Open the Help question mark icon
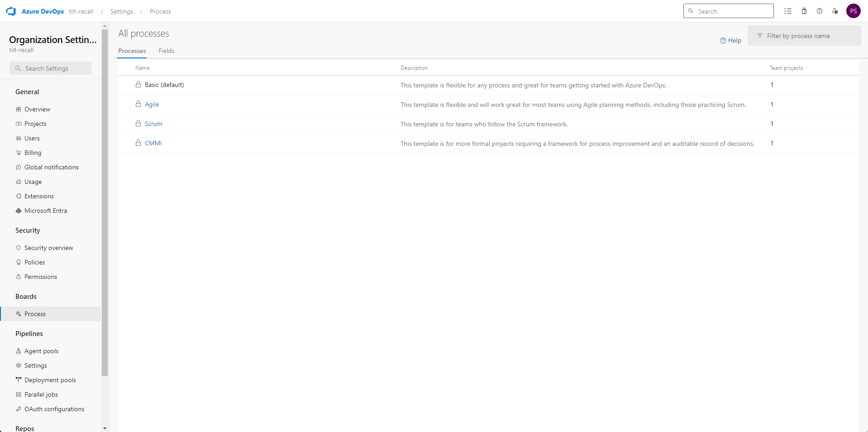Viewport: 868px width, 432px height. click(819, 11)
